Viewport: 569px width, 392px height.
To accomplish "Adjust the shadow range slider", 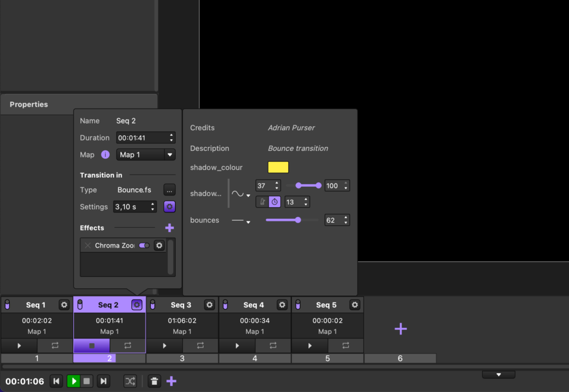I will tap(308, 186).
